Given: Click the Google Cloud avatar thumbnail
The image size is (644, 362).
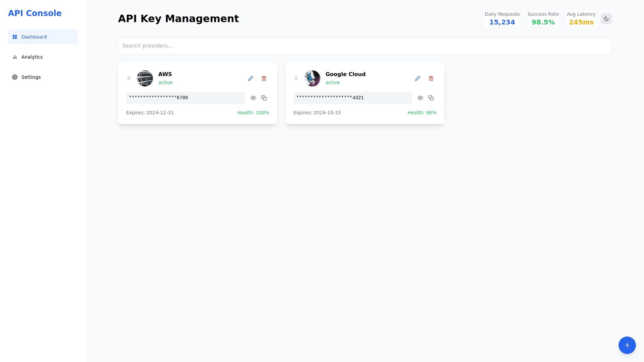Looking at the screenshot, I should [312, 78].
